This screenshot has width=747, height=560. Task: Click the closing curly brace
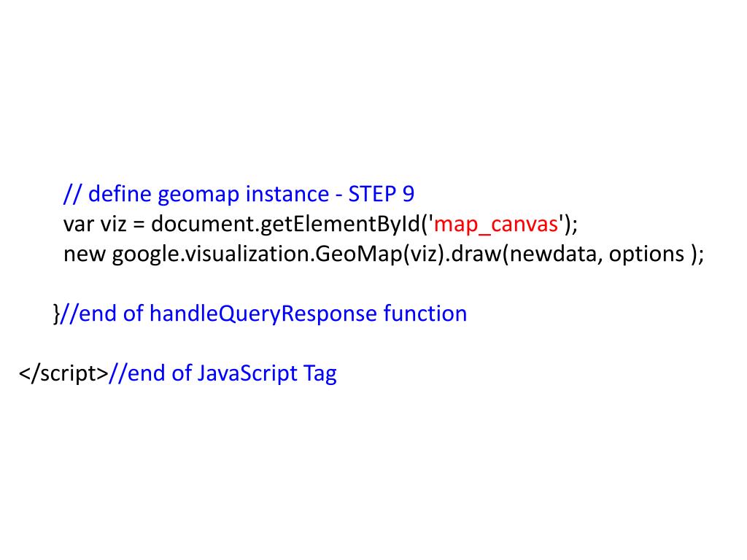pos(56,314)
